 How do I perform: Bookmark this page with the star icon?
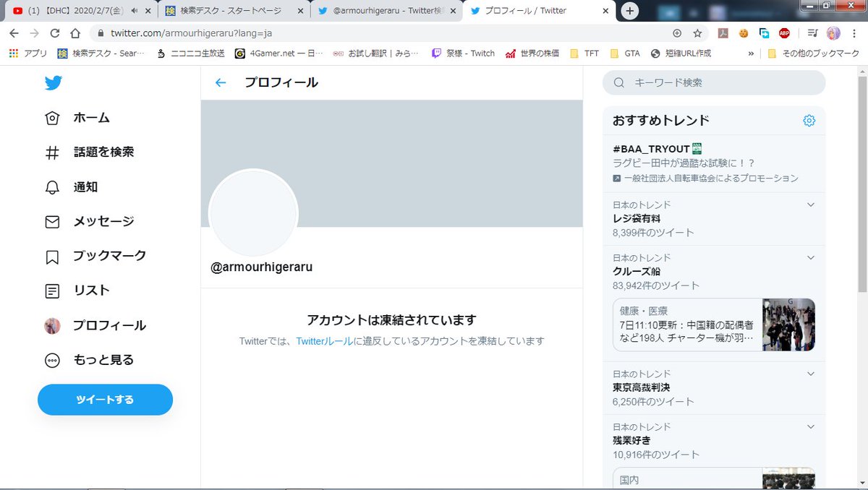click(x=697, y=33)
